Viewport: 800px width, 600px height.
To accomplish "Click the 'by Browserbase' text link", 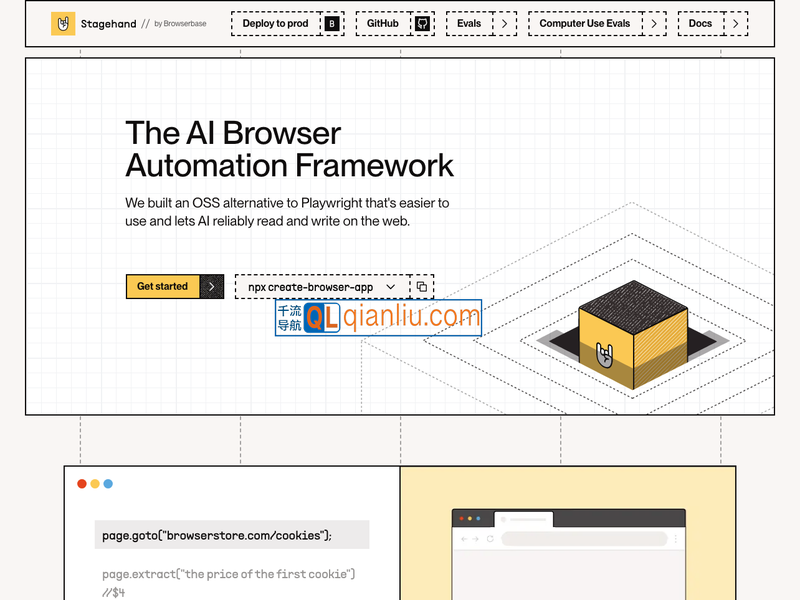I will [x=180, y=23].
